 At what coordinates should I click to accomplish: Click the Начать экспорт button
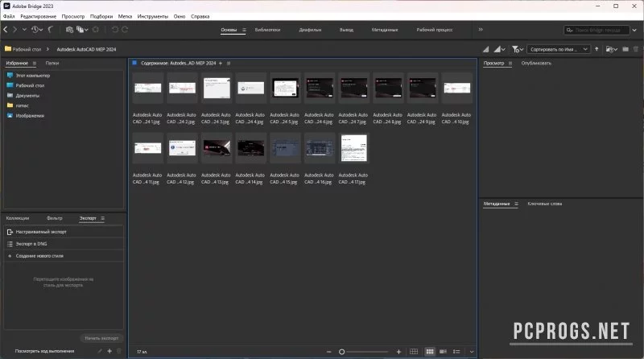(x=101, y=338)
